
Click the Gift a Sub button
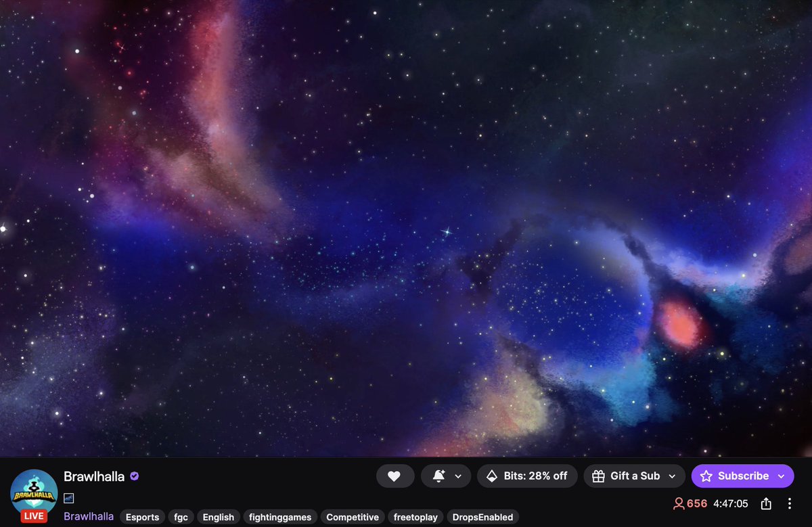tap(634, 476)
